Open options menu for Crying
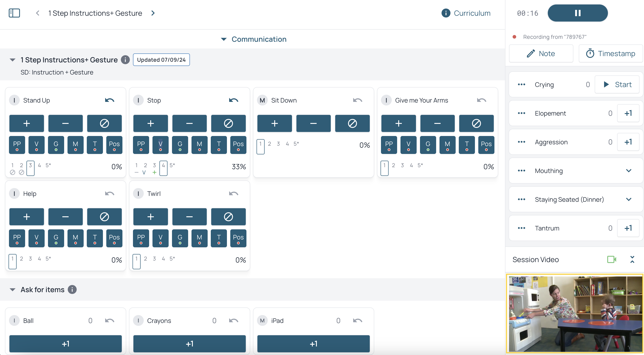The image size is (644, 355). [x=522, y=84]
